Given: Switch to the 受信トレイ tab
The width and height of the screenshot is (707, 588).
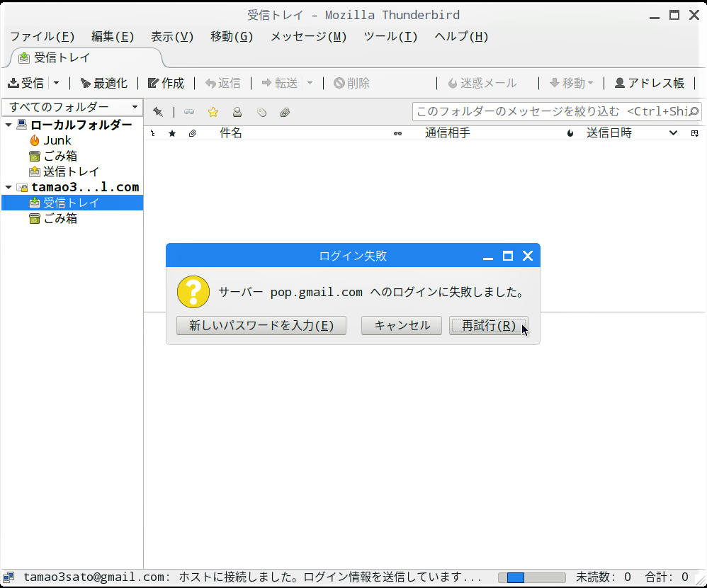Looking at the screenshot, I should click(x=86, y=57).
